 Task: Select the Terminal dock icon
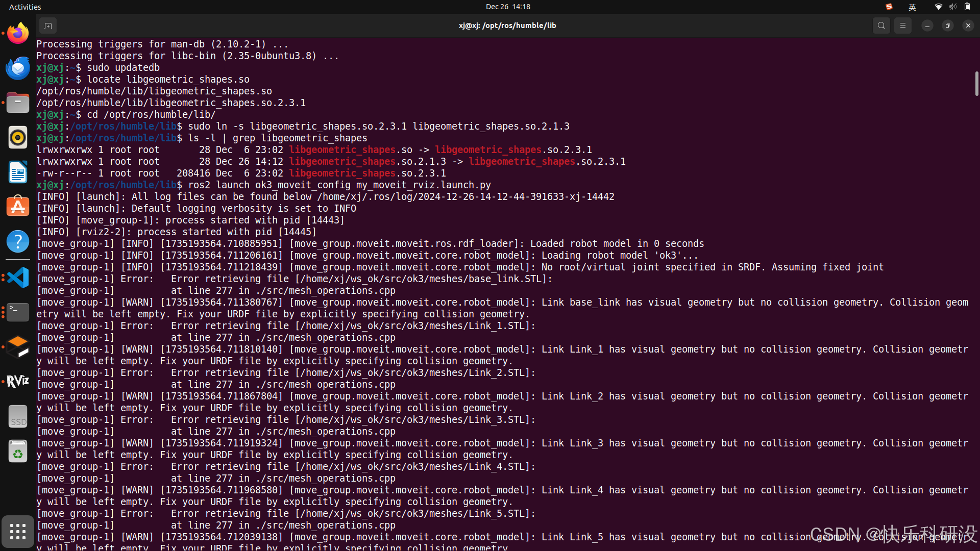[18, 312]
